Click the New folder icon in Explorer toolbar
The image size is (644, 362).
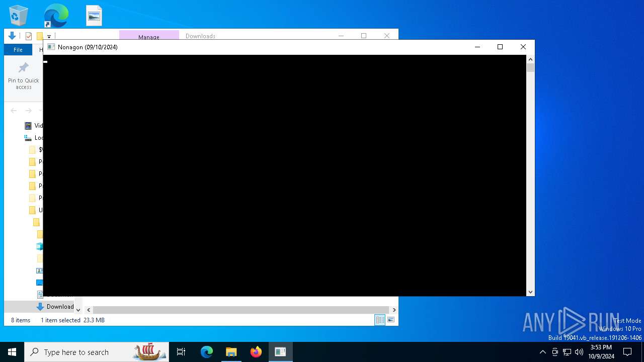click(x=40, y=36)
